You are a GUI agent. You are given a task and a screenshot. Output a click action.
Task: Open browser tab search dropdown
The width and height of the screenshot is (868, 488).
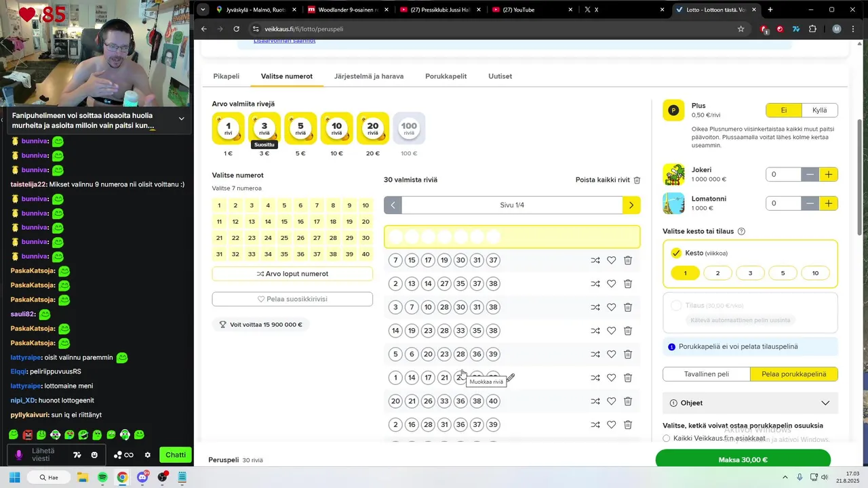point(203,9)
